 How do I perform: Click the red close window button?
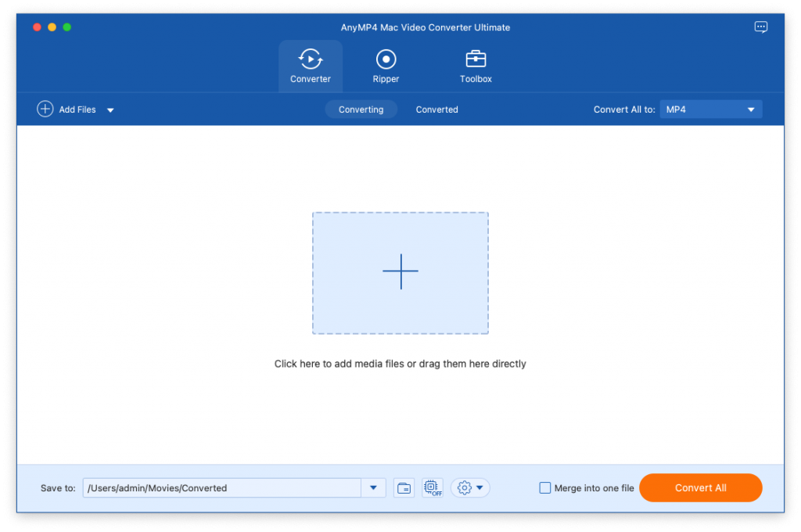pyautogui.click(x=37, y=27)
